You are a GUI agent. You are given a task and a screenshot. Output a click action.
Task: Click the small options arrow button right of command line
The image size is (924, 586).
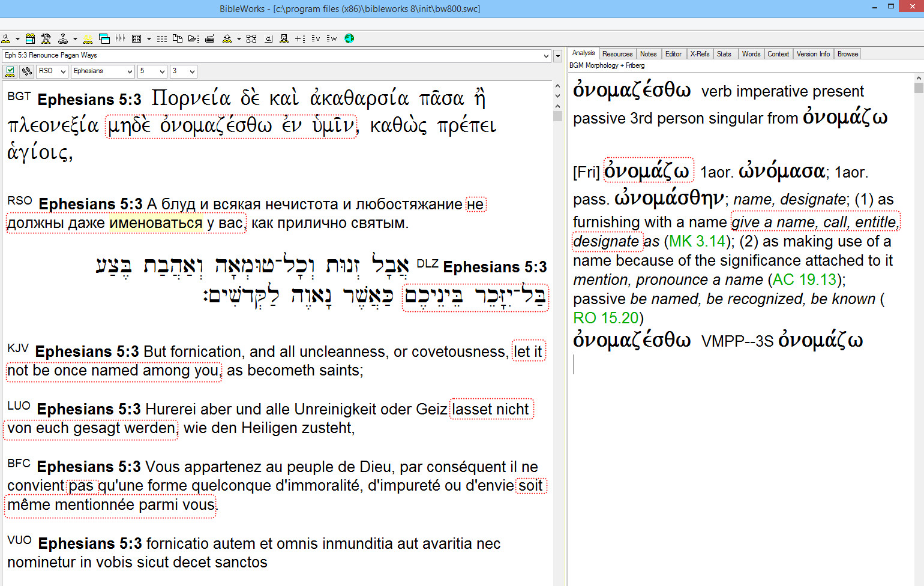pyautogui.click(x=557, y=56)
